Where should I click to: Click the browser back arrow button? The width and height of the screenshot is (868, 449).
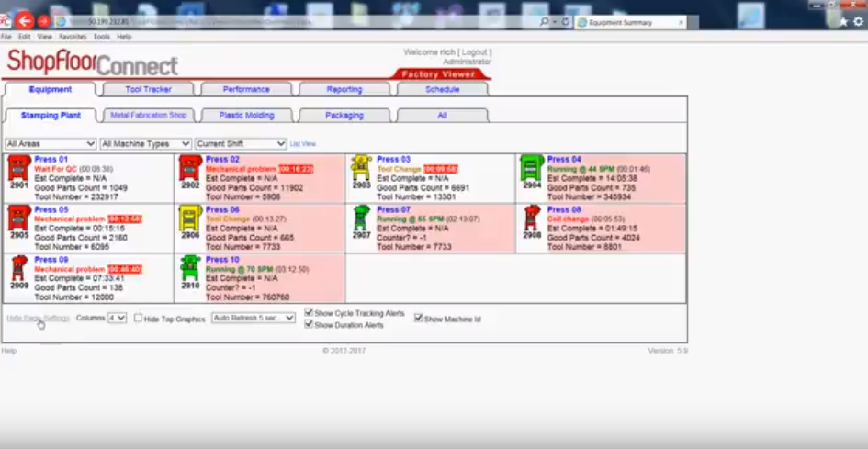pos(24,20)
